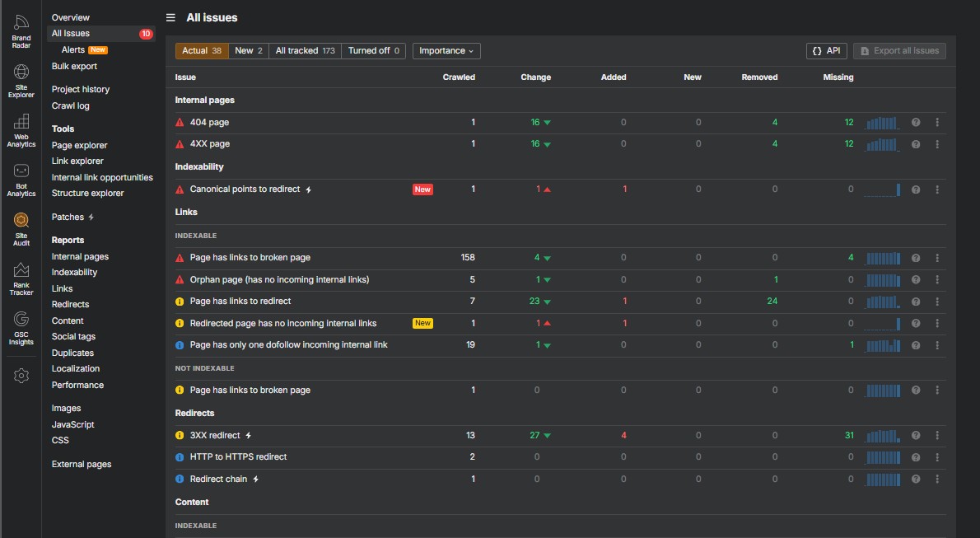The height and width of the screenshot is (538, 980).
Task: Switch to the New 2 tab
Action: tap(248, 51)
